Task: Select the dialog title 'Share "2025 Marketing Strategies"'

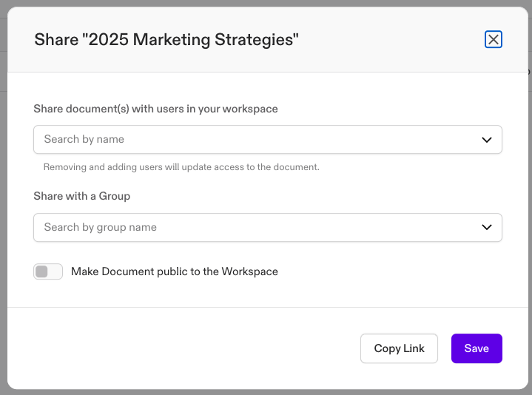Action: coord(166,40)
